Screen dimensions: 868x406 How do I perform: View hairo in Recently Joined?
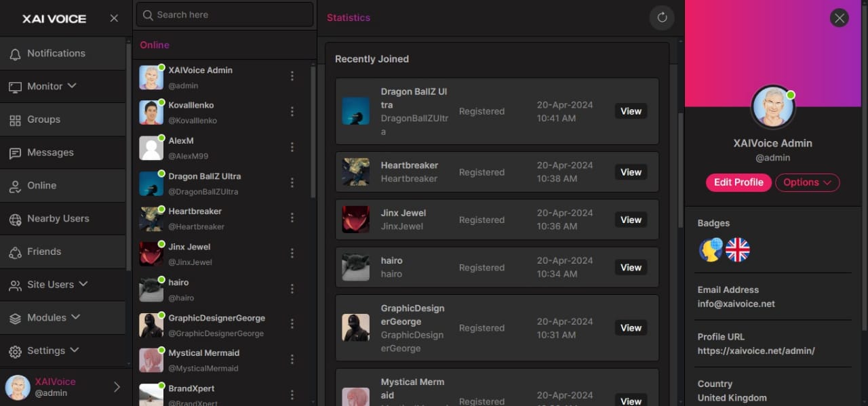pos(631,267)
